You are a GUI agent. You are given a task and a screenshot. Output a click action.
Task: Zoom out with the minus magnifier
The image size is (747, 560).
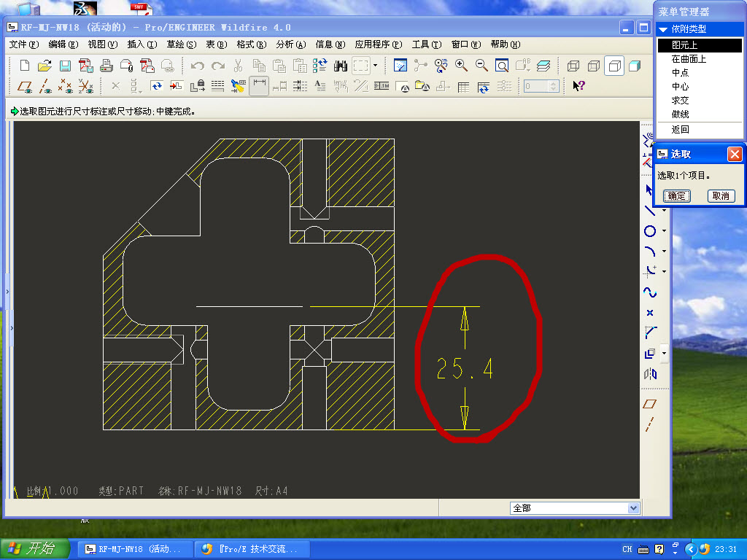[x=481, y=66]
